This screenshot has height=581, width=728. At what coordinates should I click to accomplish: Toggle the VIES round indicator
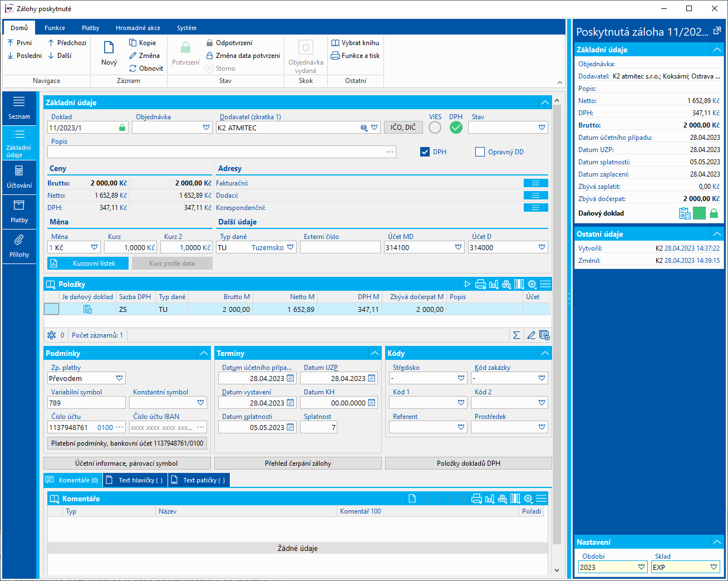tap(435, 128)
